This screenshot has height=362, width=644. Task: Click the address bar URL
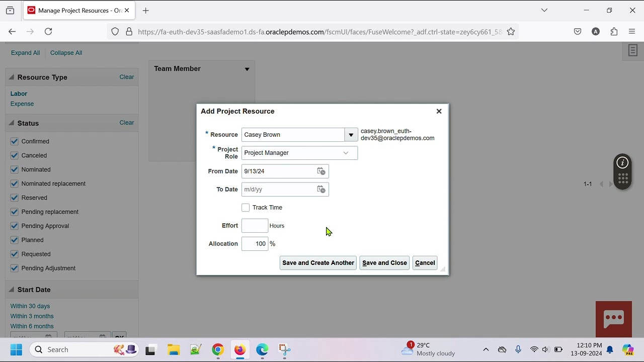(319, 32)
